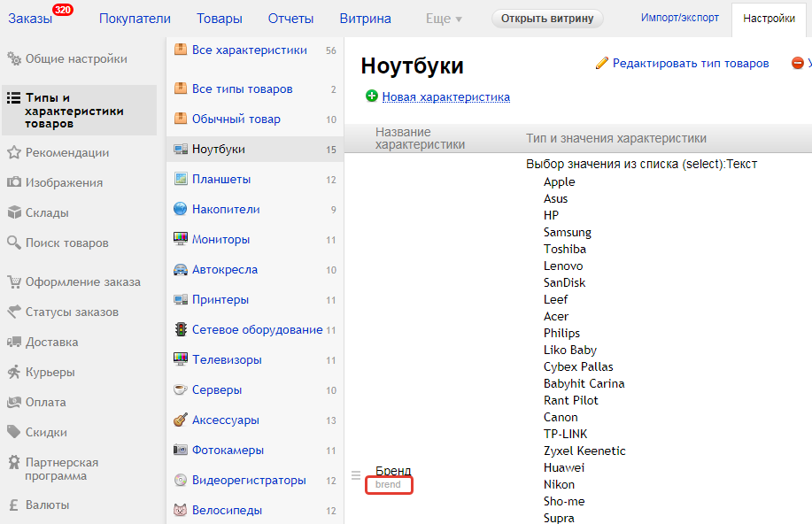Click the tag icon beside Скидки
The width and height of the screenshot is (812, 524).
[14, 432]
